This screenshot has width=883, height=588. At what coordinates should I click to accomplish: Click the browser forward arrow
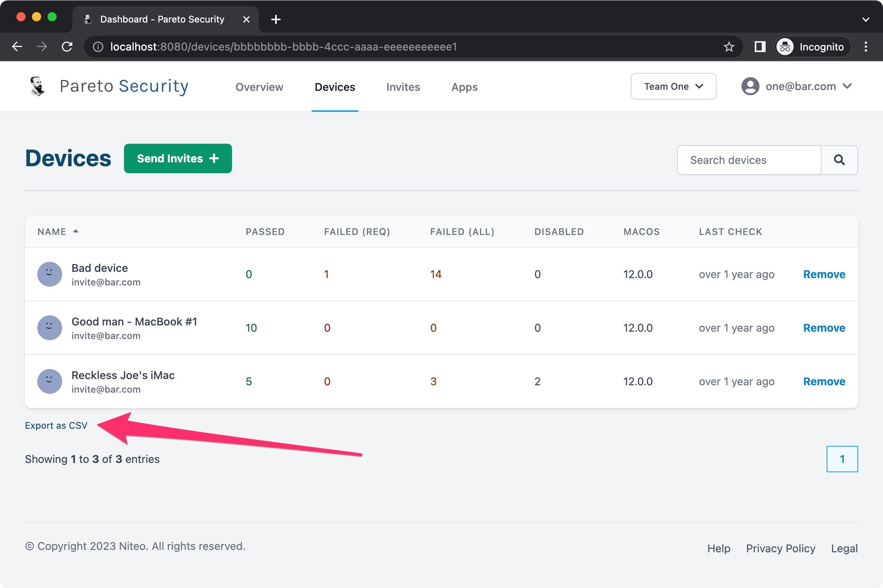[42, 47]
